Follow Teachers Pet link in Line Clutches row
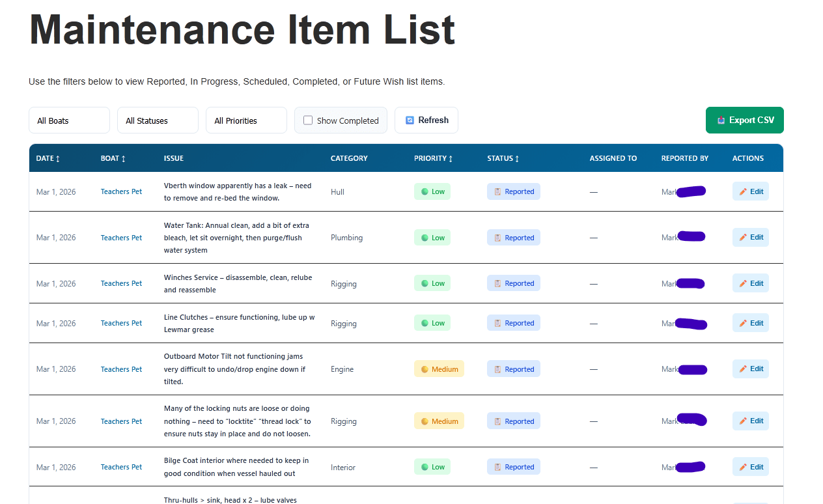Image resolution: width=823 pixels, height=504 pixels. pyautogui.click(x=121, y=324)
